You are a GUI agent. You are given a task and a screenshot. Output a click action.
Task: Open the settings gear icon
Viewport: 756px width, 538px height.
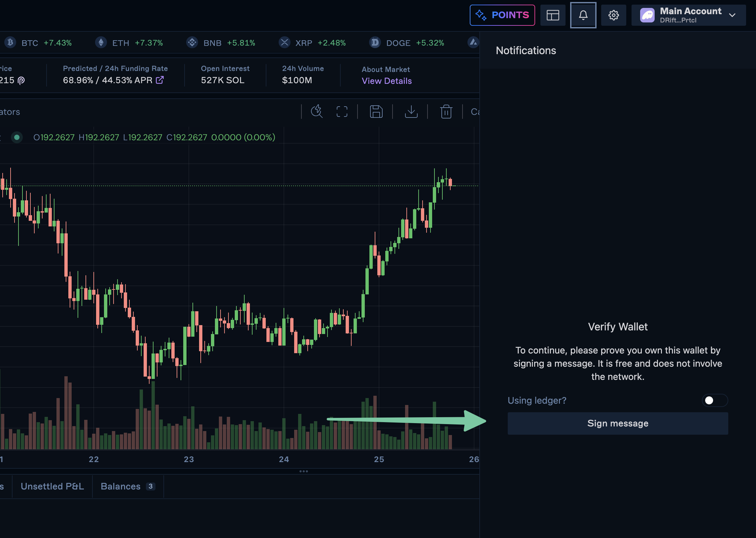click(613, 15)
